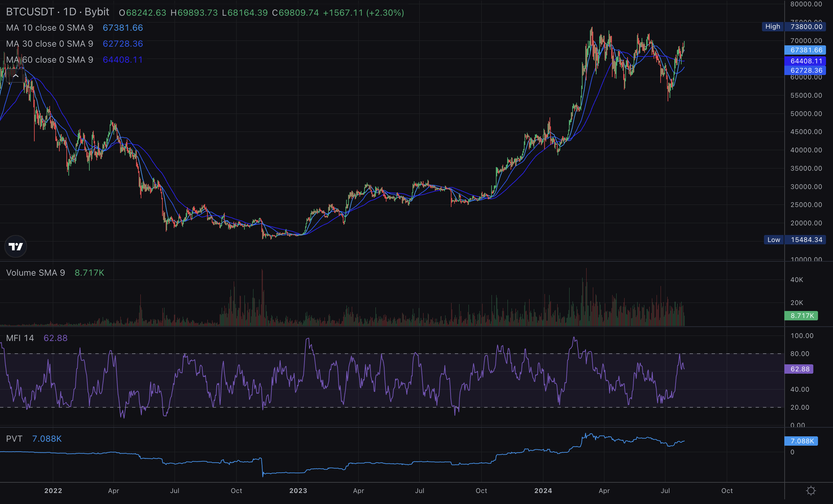Viewport: 833px width, 504px height.
Task: Select the MA 10 close indicator legend
Action: [x=49, y=28]
